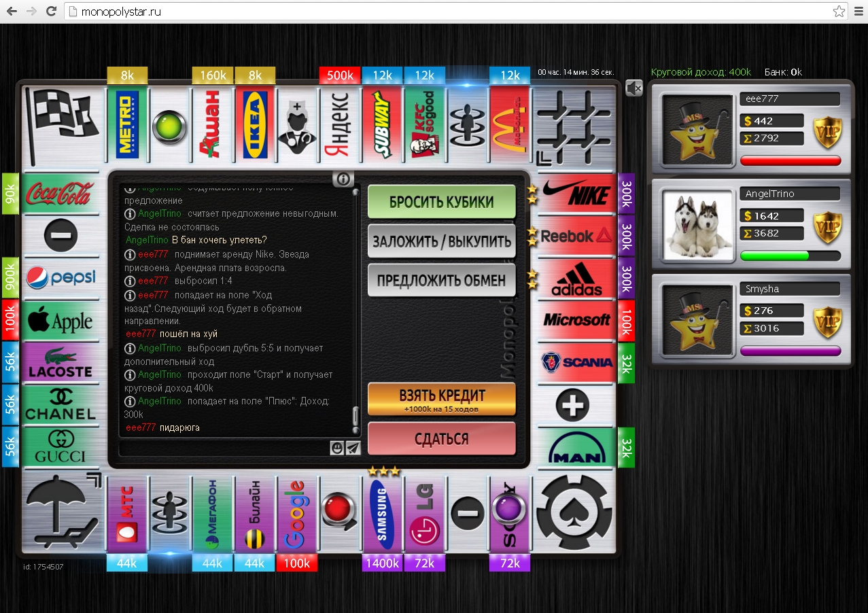Image resolution: width=868 pixels, height=613 pixels.
Task: Click the Круговой доход: 400k label
Action: point(701,72)
